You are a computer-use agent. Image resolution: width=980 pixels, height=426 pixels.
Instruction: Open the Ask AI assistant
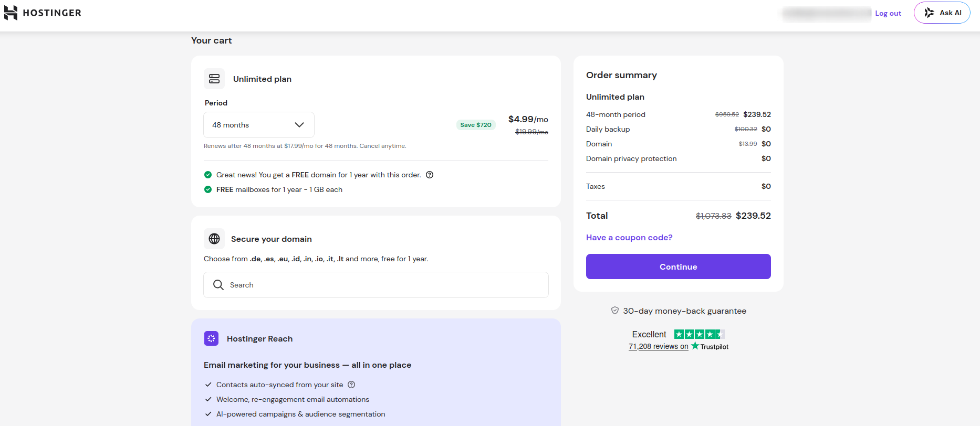point(942,13)
